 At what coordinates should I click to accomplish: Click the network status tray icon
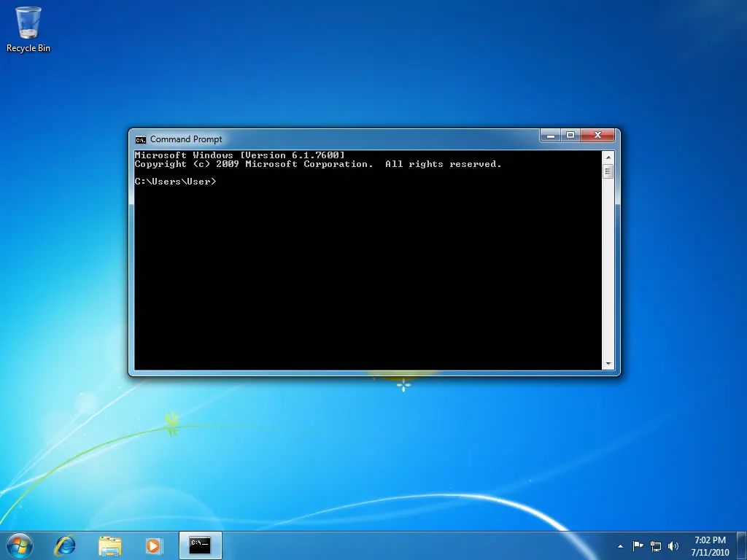(x=656, y=545)
